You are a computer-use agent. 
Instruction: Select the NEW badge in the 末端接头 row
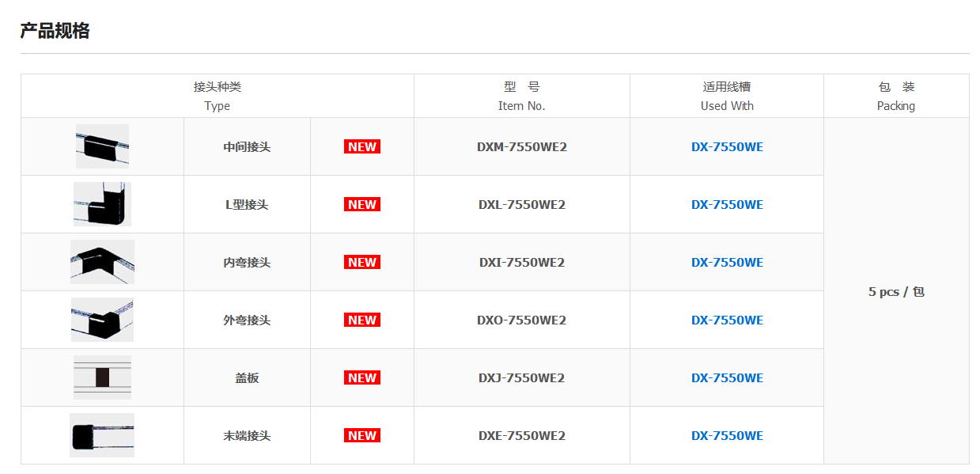pos(362,435)
